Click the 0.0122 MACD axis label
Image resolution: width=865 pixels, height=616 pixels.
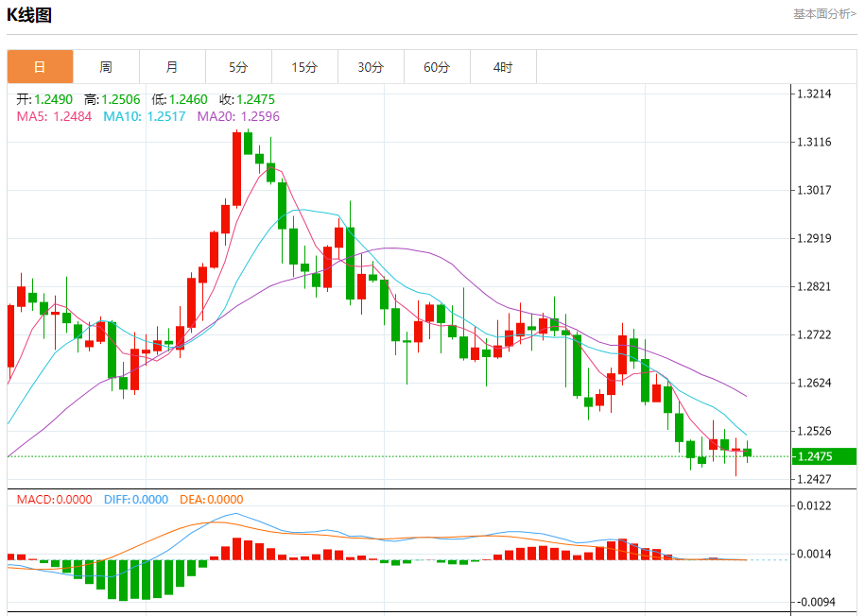tap(814, 505)
